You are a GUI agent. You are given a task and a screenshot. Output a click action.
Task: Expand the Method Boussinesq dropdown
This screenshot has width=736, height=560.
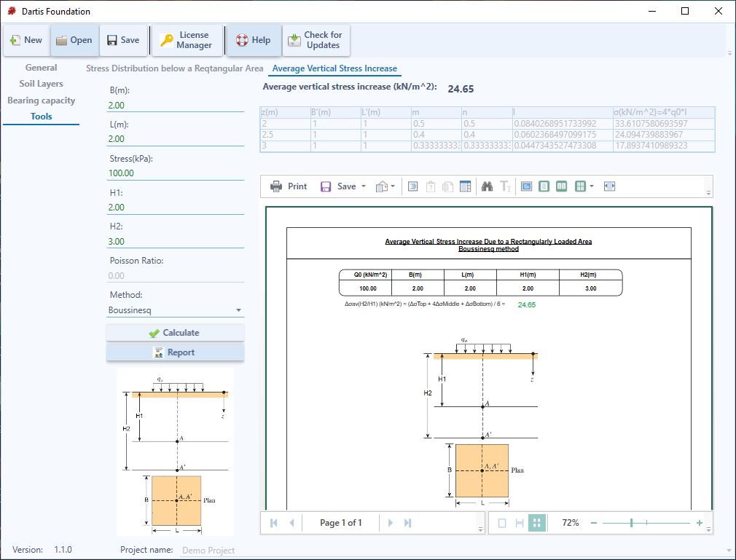click(238, 310)
